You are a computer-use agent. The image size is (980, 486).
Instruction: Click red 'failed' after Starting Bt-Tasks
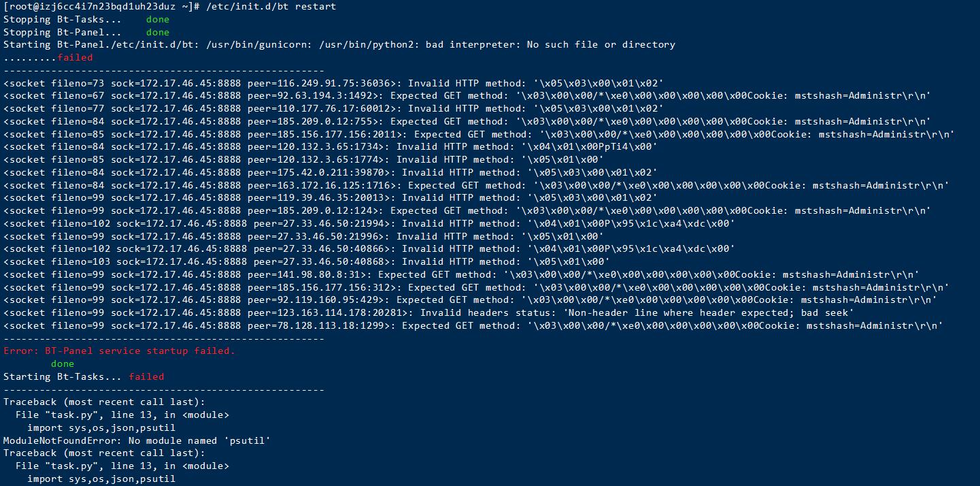146,377
